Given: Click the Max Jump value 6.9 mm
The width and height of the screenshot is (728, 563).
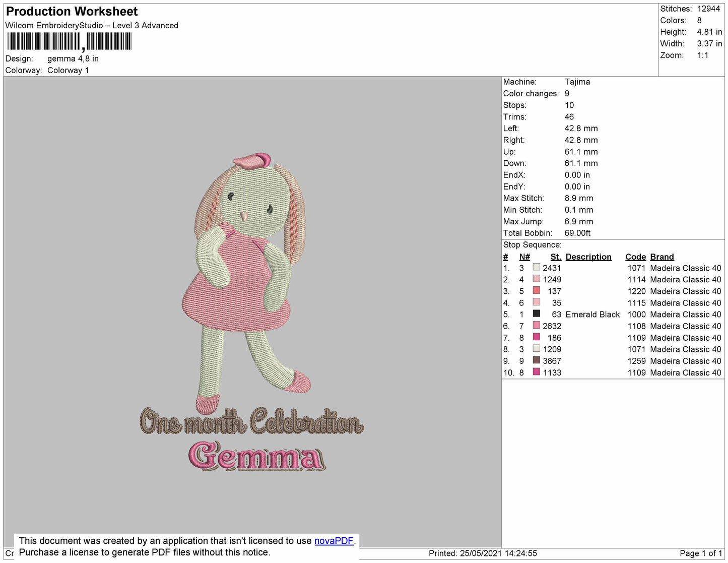Looking at the screenshot, I should [579, 221].
